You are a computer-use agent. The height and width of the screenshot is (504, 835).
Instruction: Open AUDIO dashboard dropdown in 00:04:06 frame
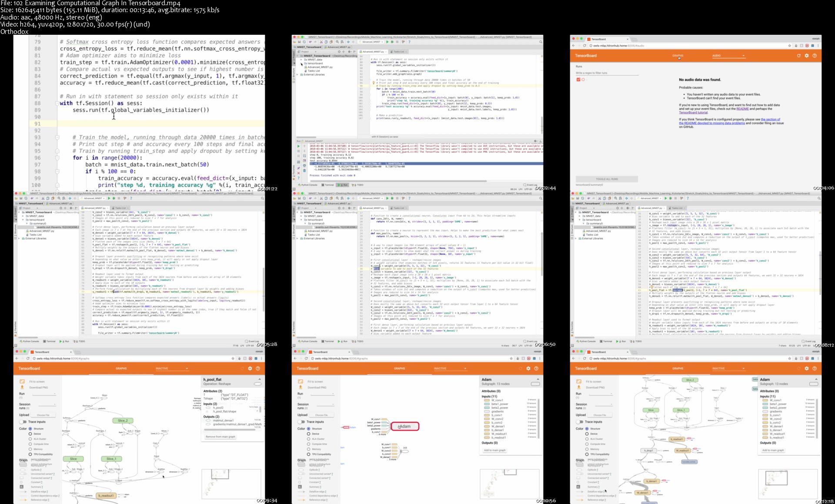pyautogui.click(x=728, y=56)
